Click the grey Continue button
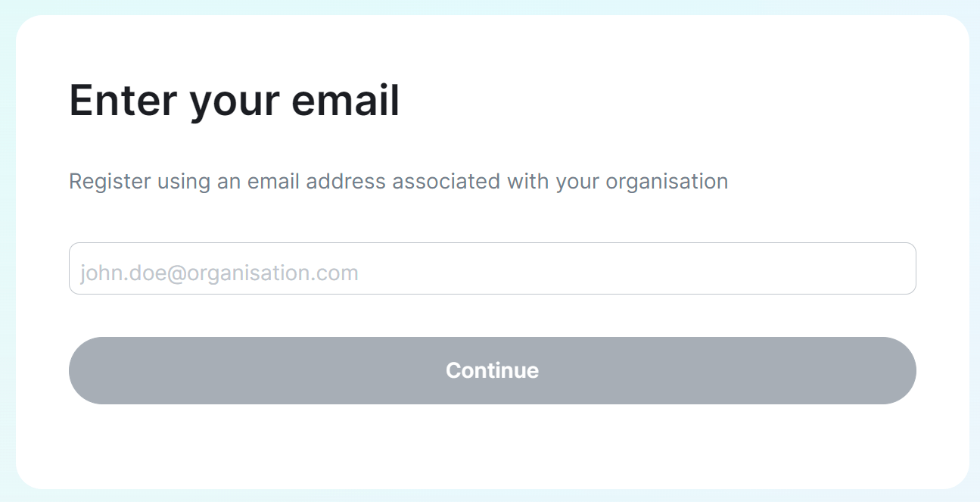980x502 pixels. [x=492, y=370]
